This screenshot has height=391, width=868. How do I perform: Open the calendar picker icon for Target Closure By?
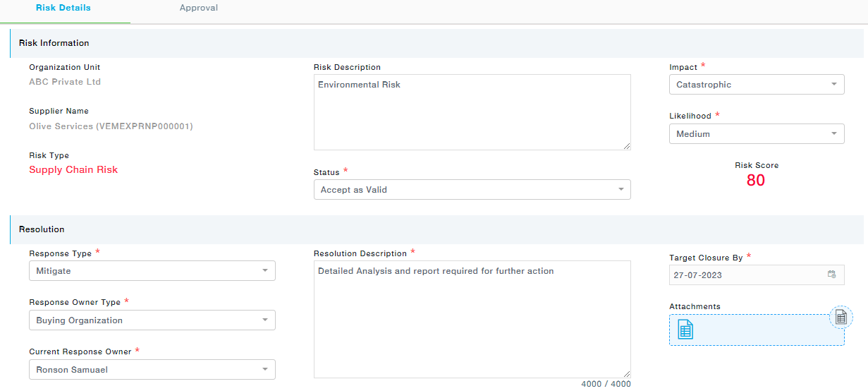click(831, 275)
